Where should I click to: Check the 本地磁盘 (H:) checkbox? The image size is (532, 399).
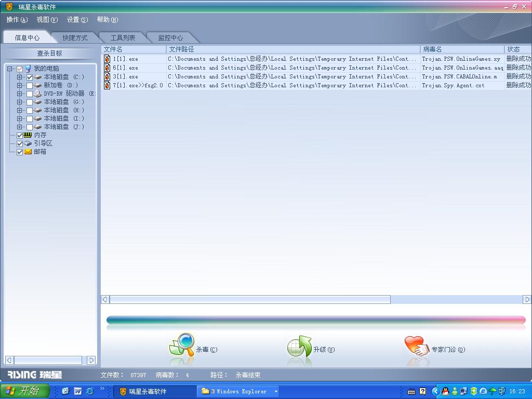point(30,110)
